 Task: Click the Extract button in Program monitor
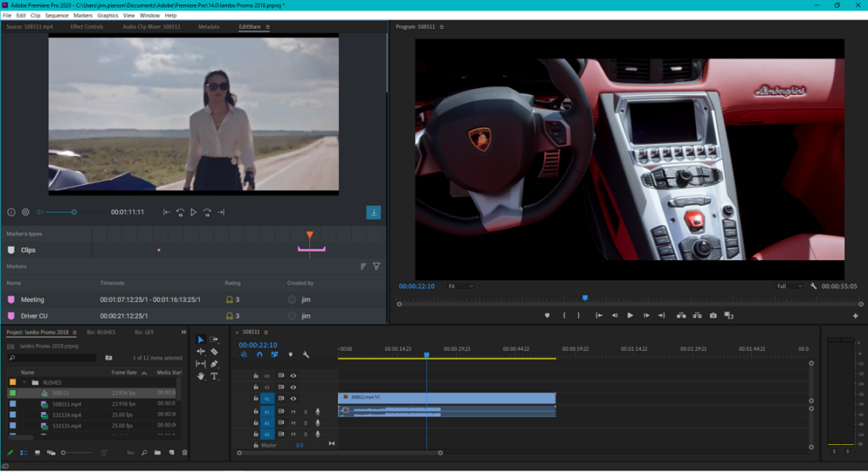pyautogui.click(x=698, y=315)
